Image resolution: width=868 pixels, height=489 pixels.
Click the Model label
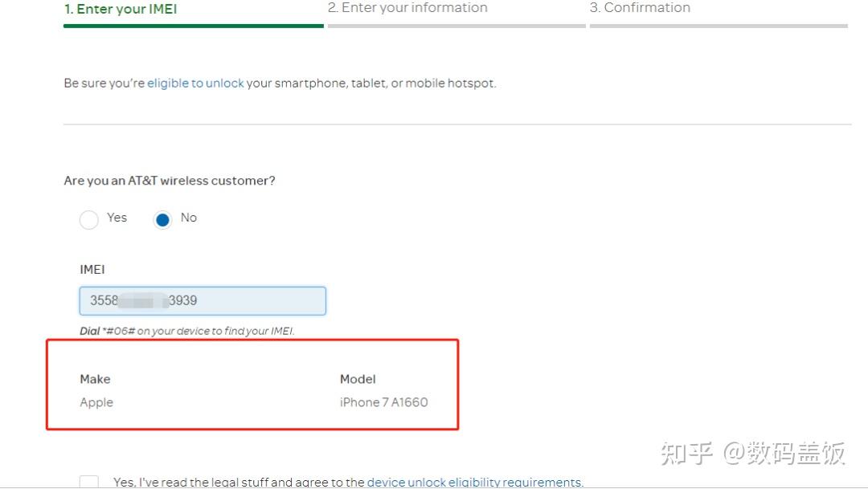click(x=358, y=379)
